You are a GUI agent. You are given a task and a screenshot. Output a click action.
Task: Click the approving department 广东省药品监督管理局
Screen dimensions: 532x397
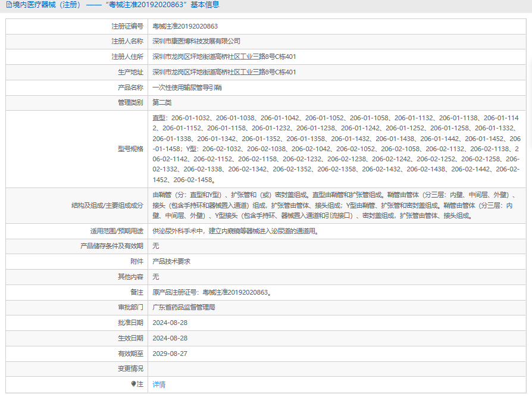pos(183,307)
